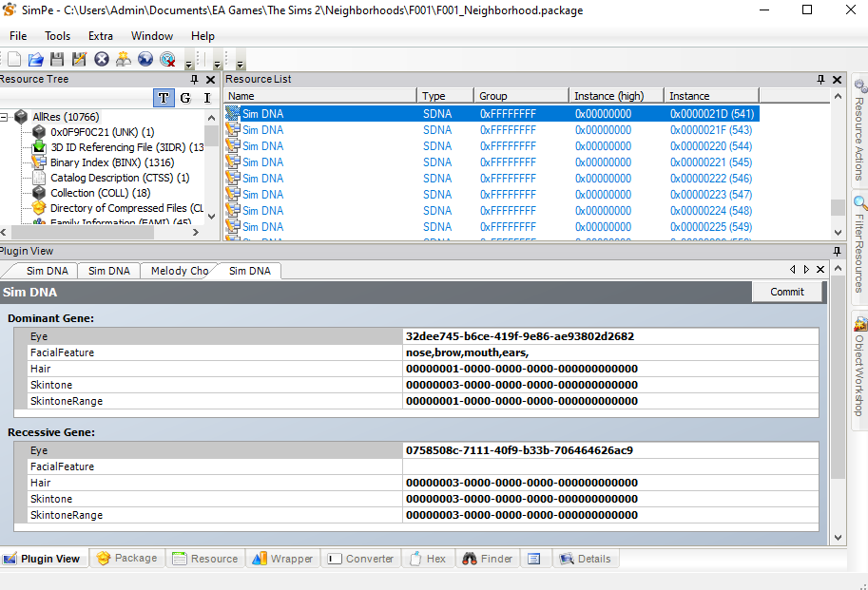Save the package with floppy disk icon

click(x=57, y=59)
